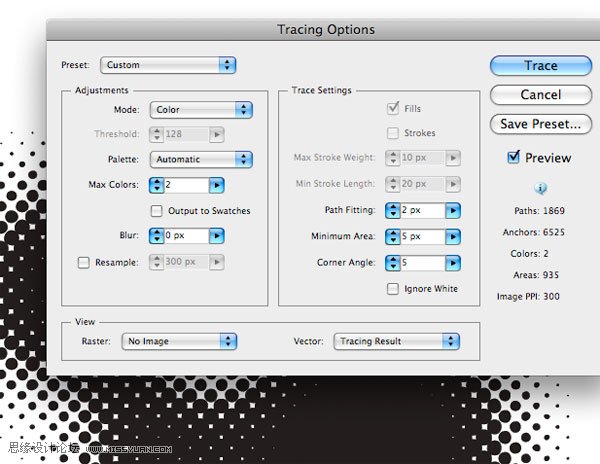Enable the Ignore White checkbox

tap(393, 289)
